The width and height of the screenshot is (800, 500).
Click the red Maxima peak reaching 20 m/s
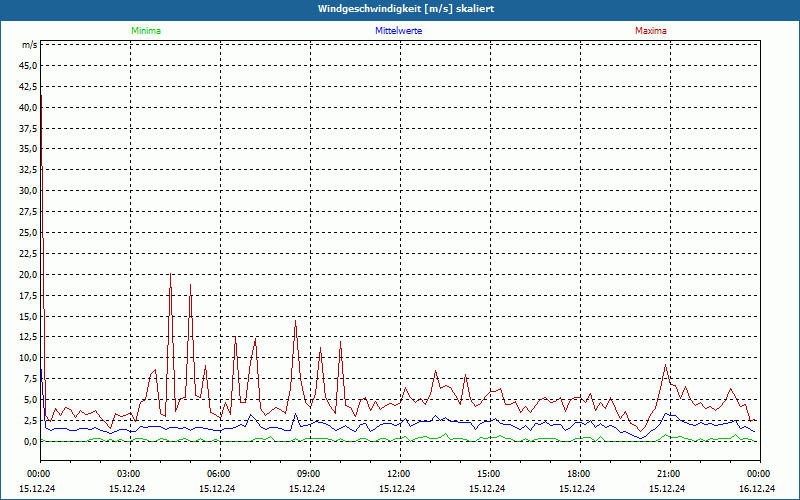[x=170, y=274]
